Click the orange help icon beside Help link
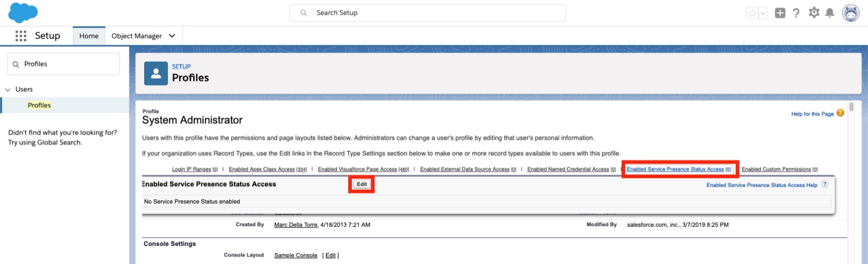This screenshot has height=264, width=868. coord(840,113)
